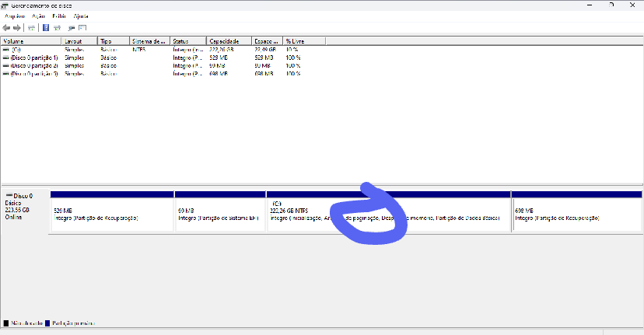Click the Disk Management title bar app icon
Image resolution: width=644 pixels, height=335 pixels.
pyautogui.click(x=5, y=5)
